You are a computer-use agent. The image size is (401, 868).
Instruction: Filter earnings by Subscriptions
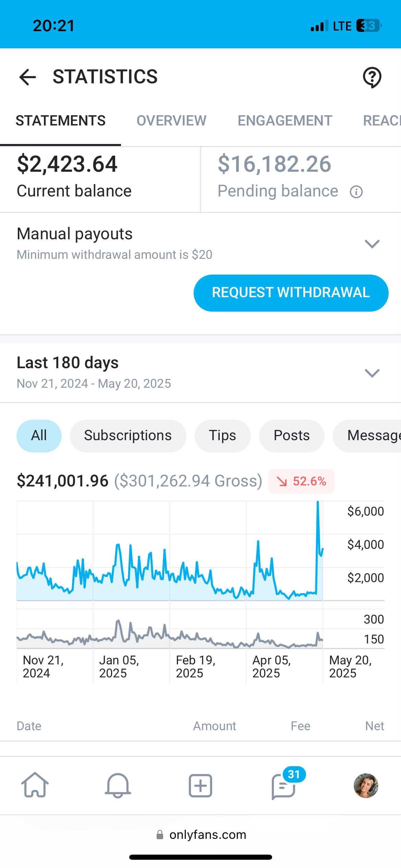click(x=128, y=436)
